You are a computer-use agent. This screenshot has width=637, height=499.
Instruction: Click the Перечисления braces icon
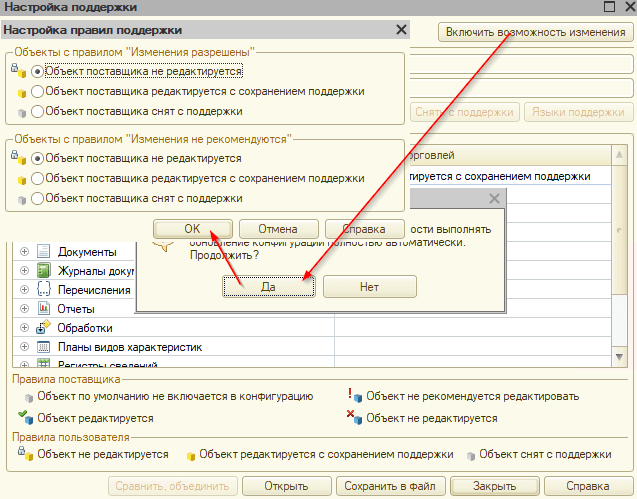pos(43,289)
